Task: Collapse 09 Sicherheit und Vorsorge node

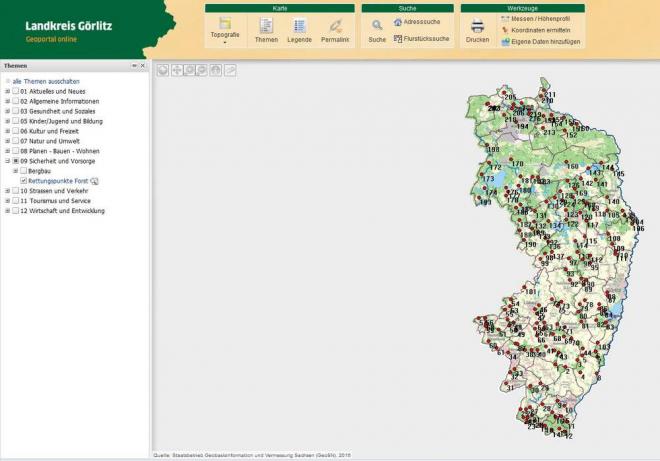Action: tap(7, 161)
